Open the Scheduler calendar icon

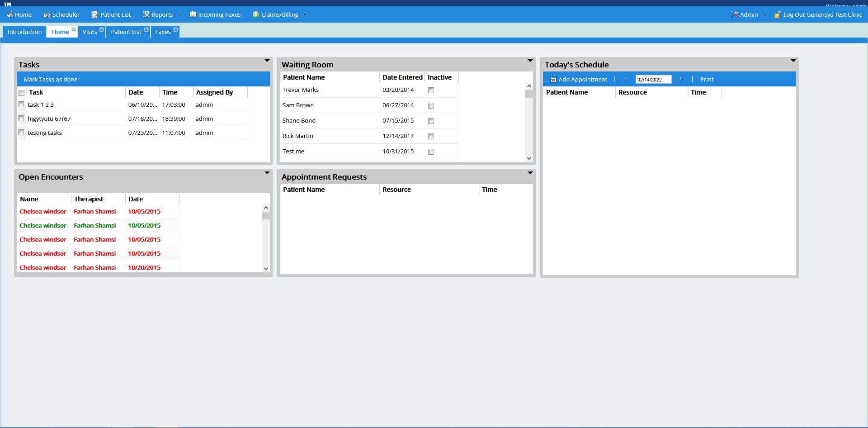point(47,14)
